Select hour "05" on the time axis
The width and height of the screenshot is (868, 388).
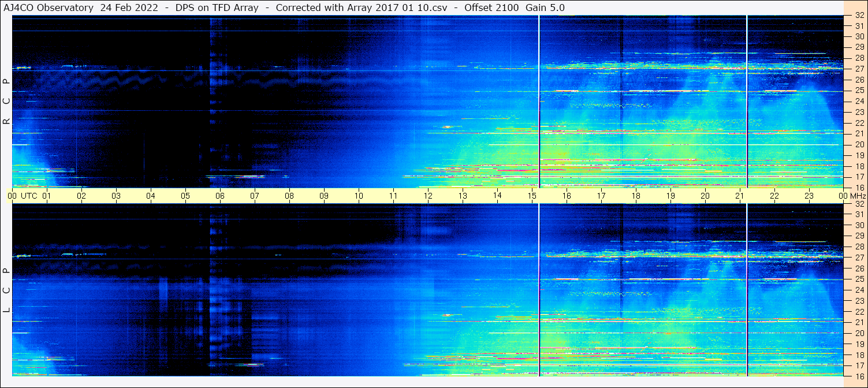coord(185,196)
